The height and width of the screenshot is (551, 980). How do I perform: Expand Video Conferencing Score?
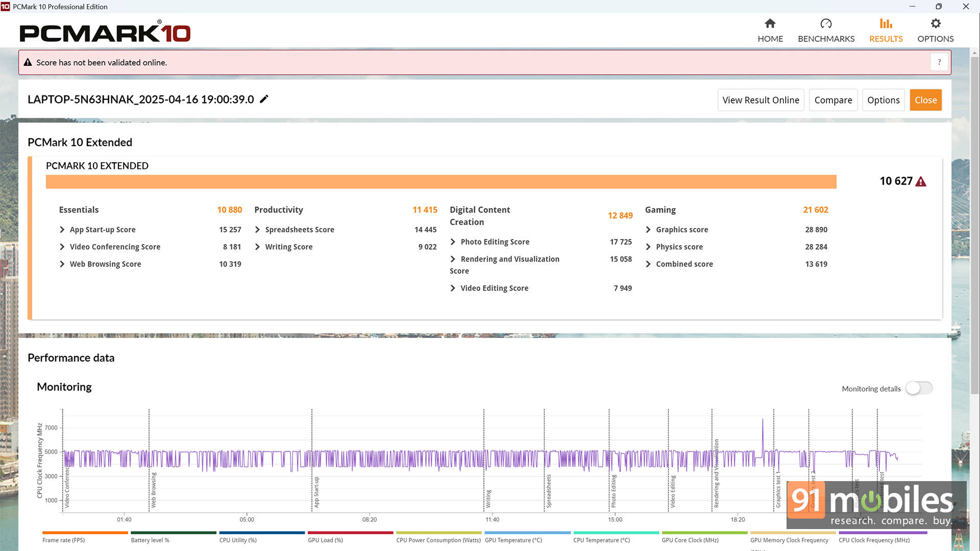[62, 247]
